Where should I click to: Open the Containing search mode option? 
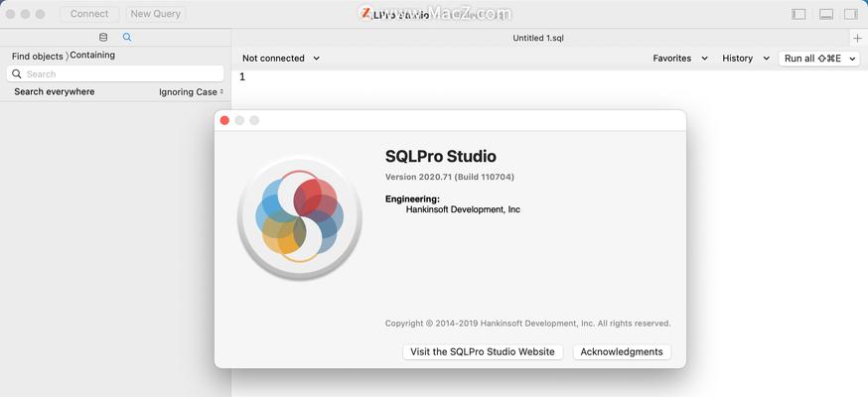pyautogui.click(x=92, y=55)
